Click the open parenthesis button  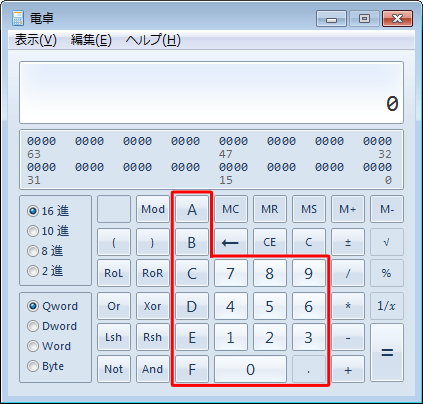pos(114,242)
